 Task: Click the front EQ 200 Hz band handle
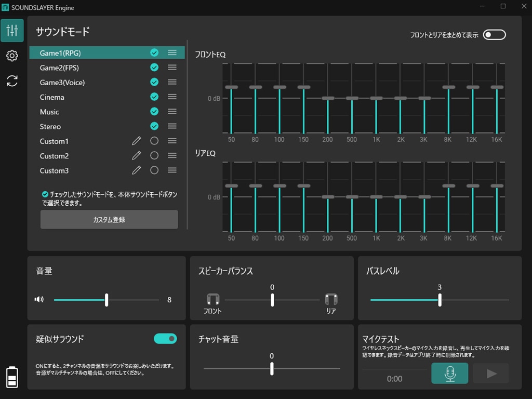328,98
